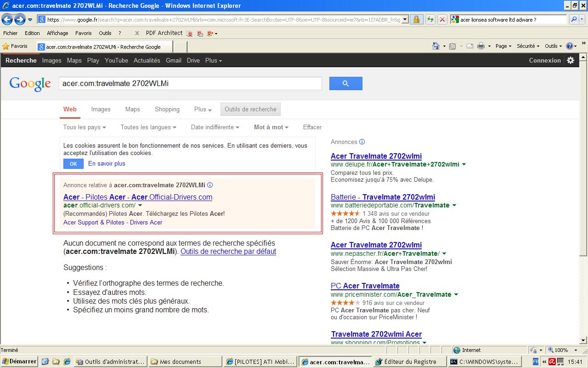Open Acer - Pilotes Acer ad link
Image resolution: width=588 pixels, height=368 pixels.
pos(138,197)
